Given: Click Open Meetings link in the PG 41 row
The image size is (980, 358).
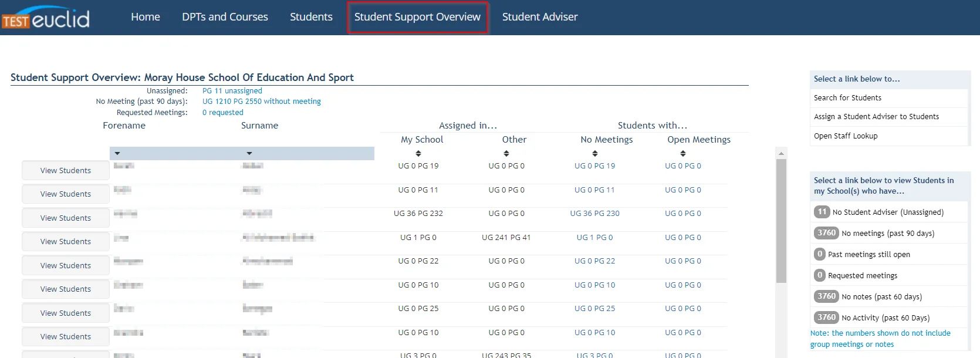Looking at the screenshot, I should pyautogui.click(x=683, y=238).
